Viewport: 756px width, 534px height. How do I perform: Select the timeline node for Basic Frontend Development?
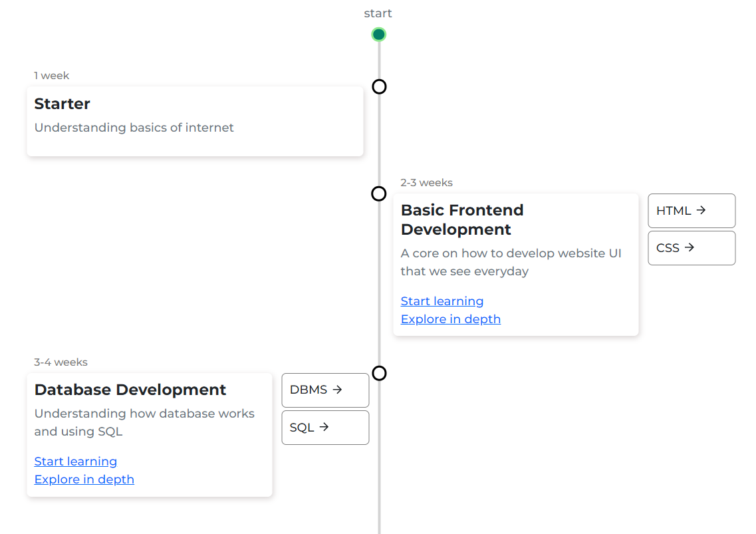[x=379, y=194]
